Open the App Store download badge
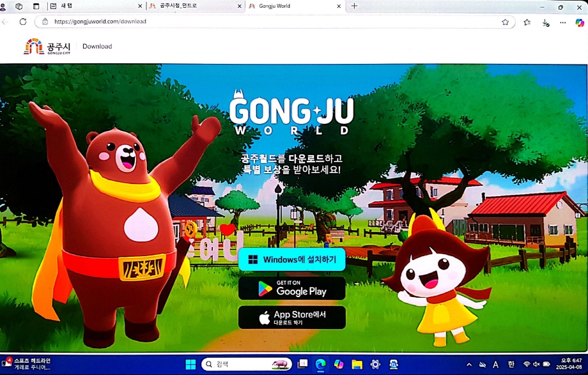 pos(291,318)
